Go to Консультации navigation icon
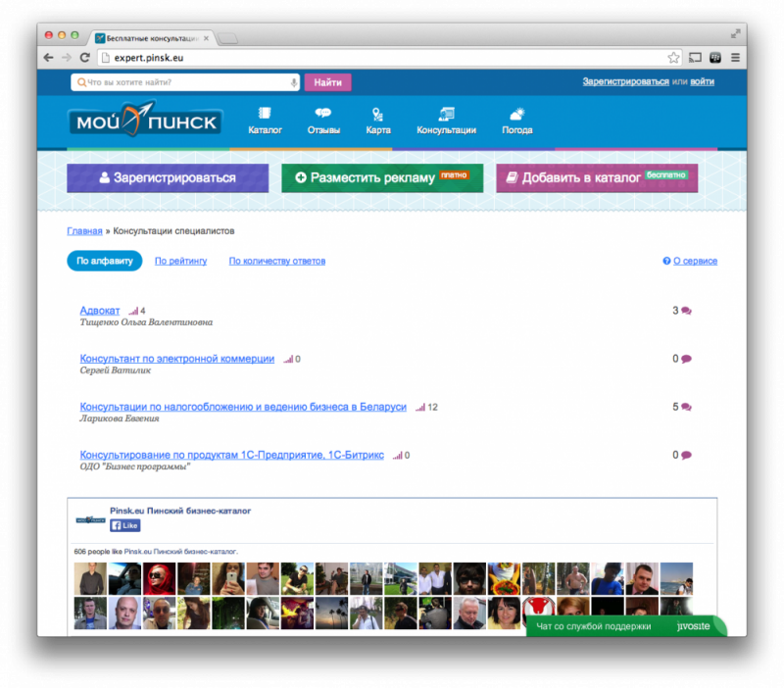This screenshot has width=784, height=688. [x=446, y=114]
